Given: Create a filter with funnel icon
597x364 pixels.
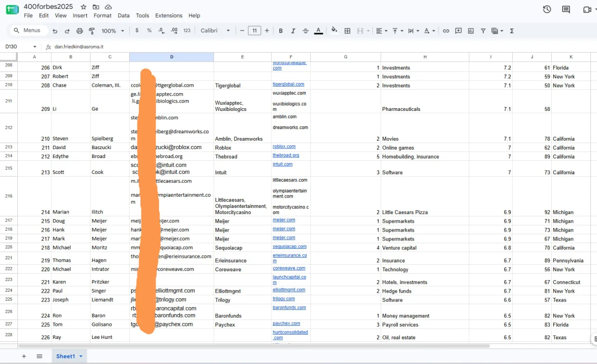Looking at the screenshot, I should coord(483,31).
